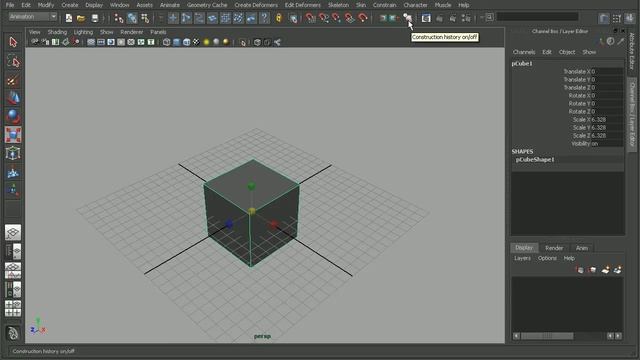Image resolution: width=640 pixels, height=360 pixels.
Task: Click the New Scene icon
Action: click(x=69, y=18)
